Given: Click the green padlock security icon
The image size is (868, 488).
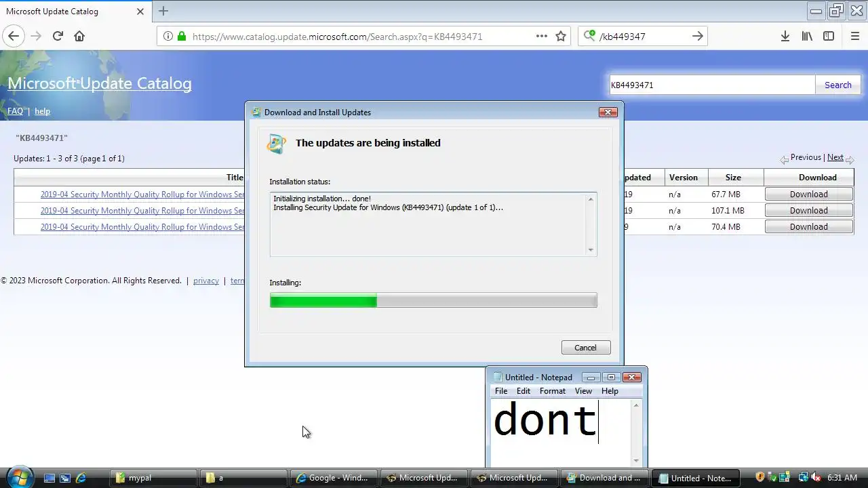Looking at the screenshot, I should click(x=181, y=37).
